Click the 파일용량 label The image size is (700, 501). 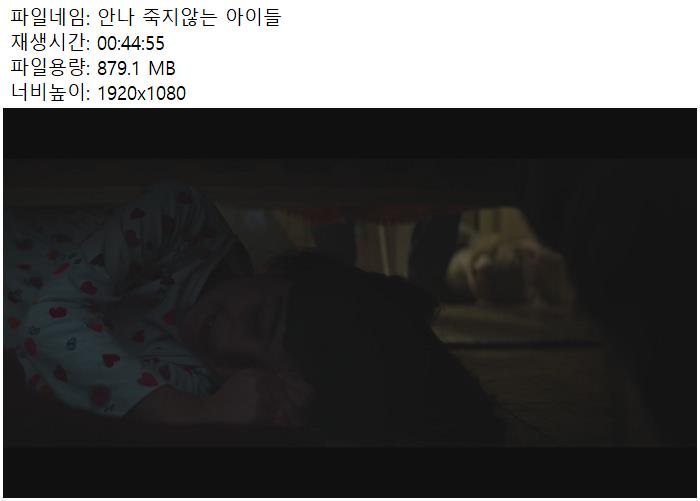[x=50, y=68]
